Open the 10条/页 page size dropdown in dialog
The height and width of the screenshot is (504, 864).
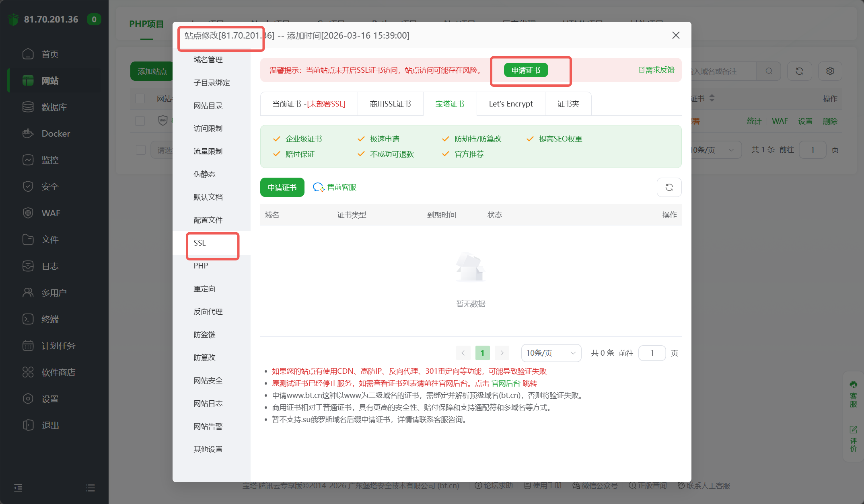click(x=551, y=353)
